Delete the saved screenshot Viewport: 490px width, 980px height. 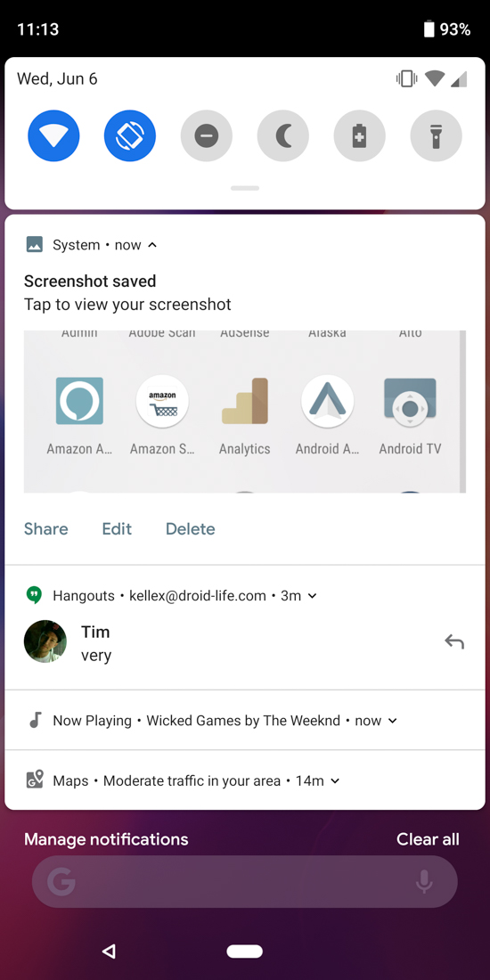[191, 529]
